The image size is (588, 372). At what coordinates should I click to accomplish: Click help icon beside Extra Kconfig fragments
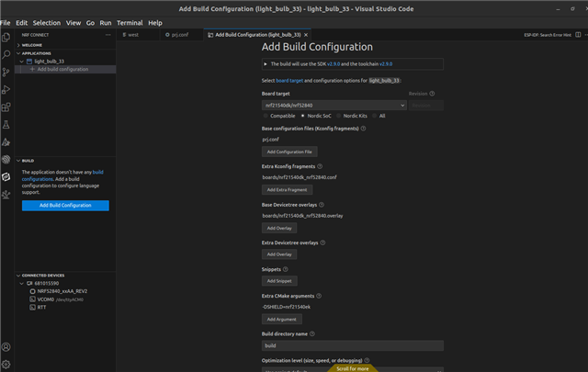pos(320,166)
